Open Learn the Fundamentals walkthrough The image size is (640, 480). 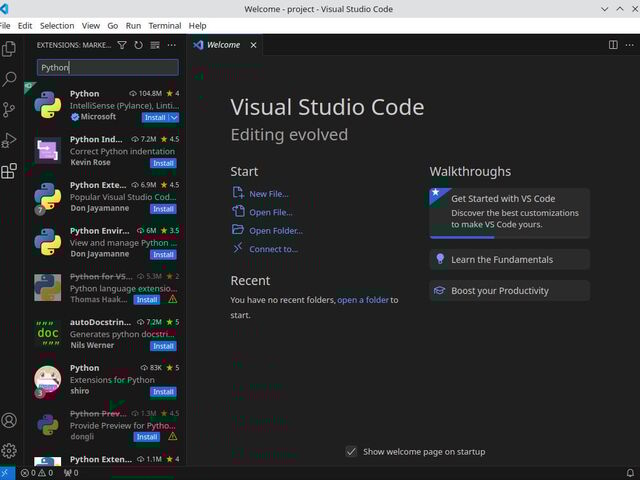point(509,260)
